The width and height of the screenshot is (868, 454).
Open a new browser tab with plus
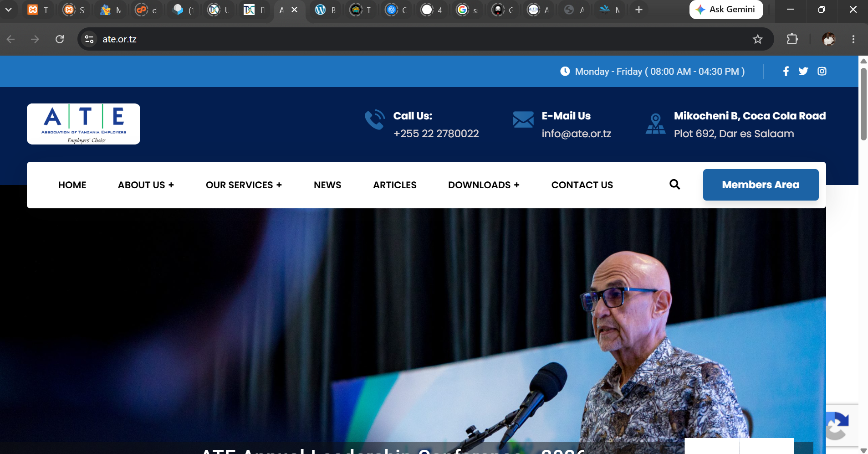[639, 10]
